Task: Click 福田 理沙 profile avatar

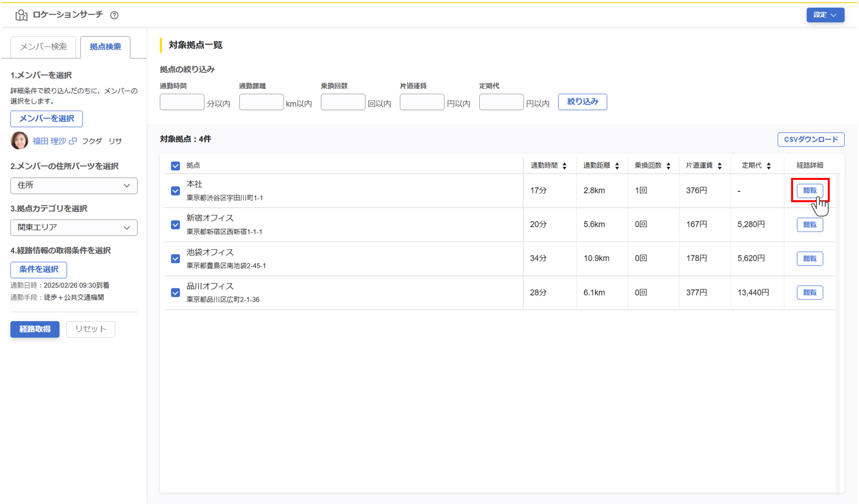Action: pos(19,141)
